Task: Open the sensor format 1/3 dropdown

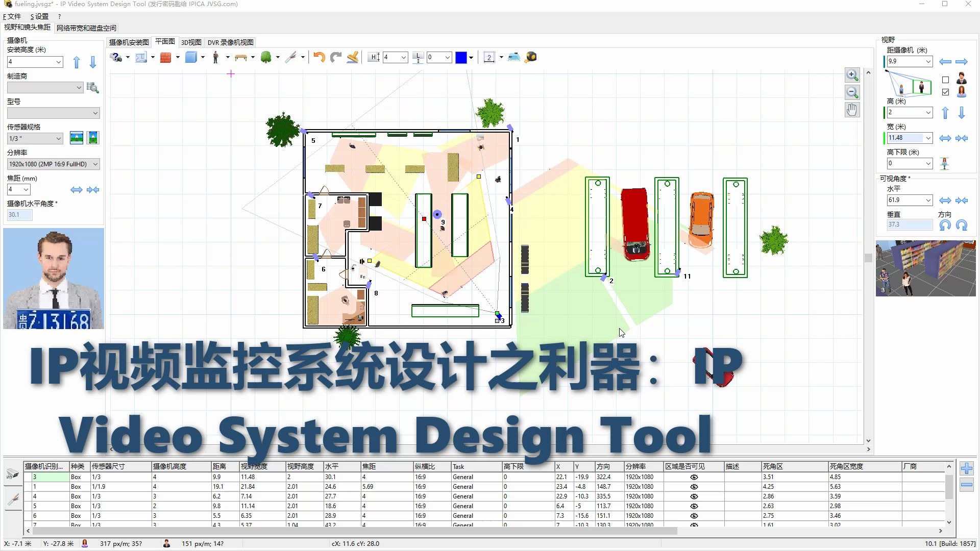Action: [59, 138]
